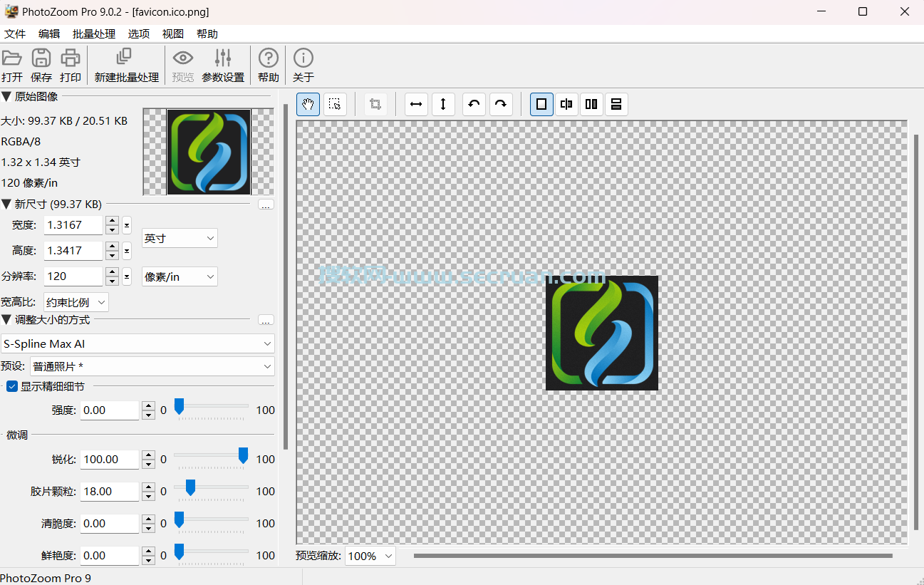Open the S-Spline Max AI method dropdown
This screenshot has width=924, height=585.
[x=137, y=343]
